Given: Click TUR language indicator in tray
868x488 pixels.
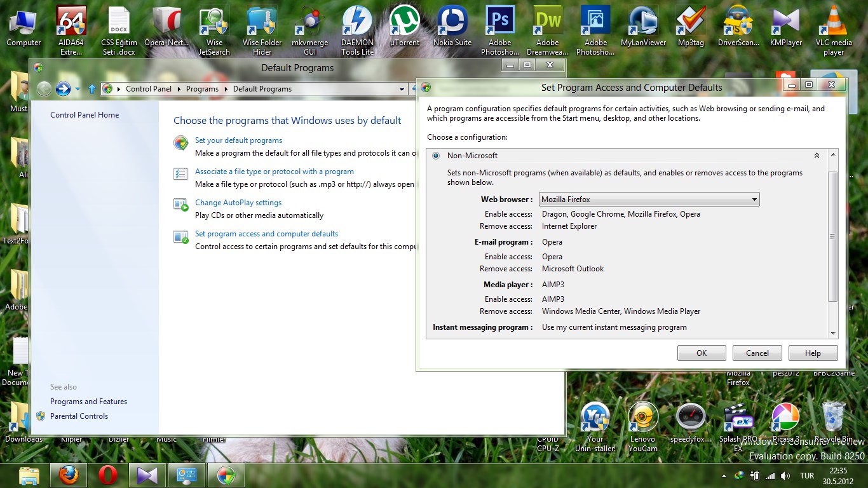Looking at the screenshot, I should 807,476.
